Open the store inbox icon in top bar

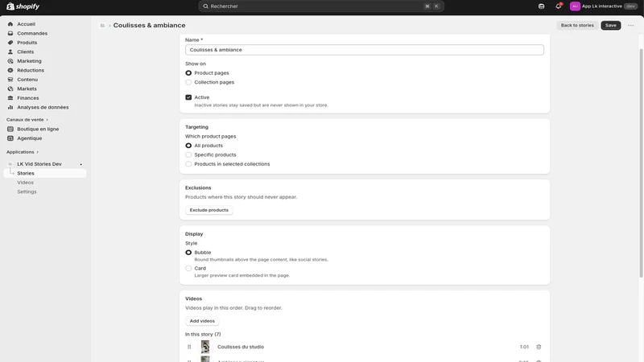click(541, 6)
